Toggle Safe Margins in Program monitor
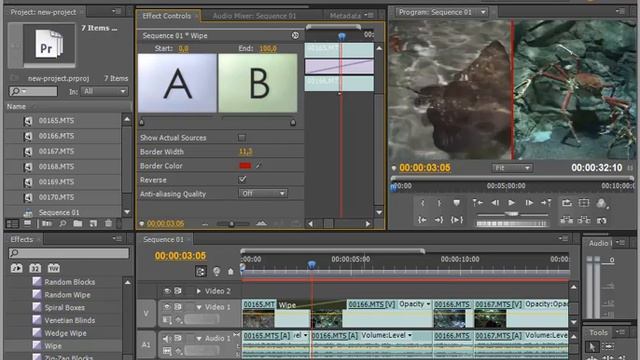The width and height of the screenshot is (640, 360). (584, 203)
